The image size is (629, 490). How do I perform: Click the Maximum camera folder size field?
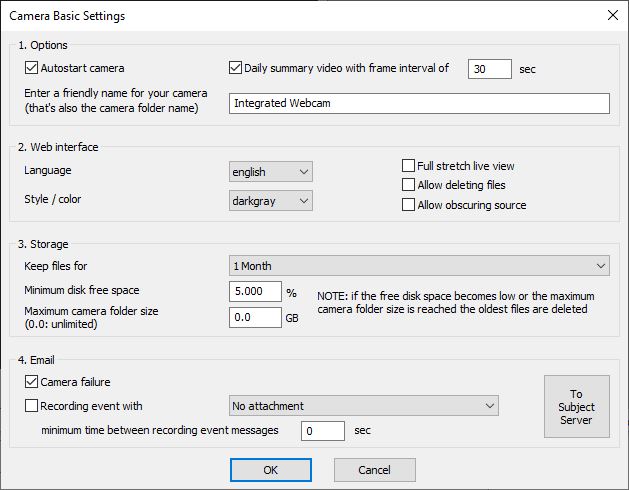255,317
